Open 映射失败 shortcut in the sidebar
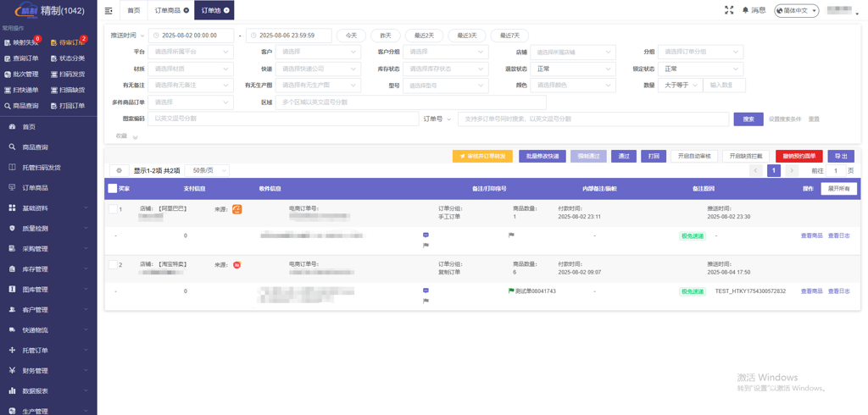 point(21,42)
